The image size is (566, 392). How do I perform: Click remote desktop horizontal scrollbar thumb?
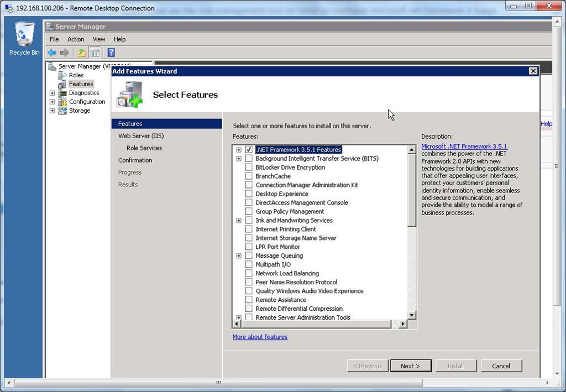[x=218, y=383]
